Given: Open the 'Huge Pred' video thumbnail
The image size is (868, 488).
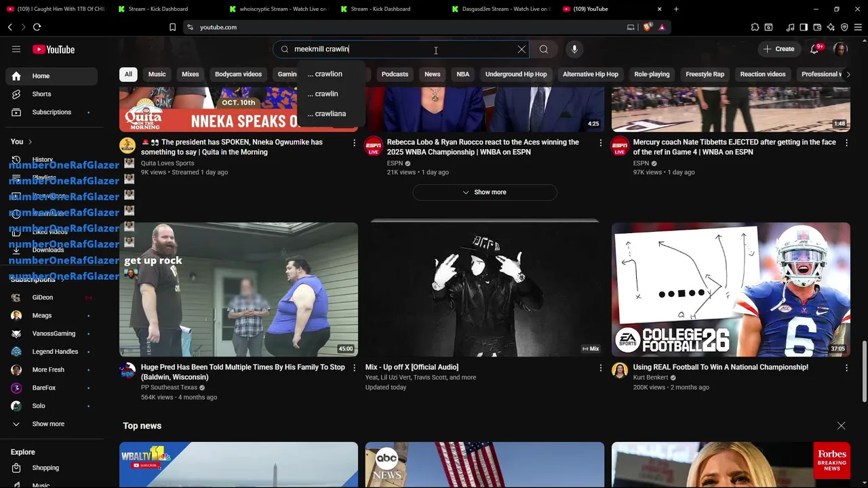Looking at the screenshot, I should pyautogui.click(x=239, y=289).
